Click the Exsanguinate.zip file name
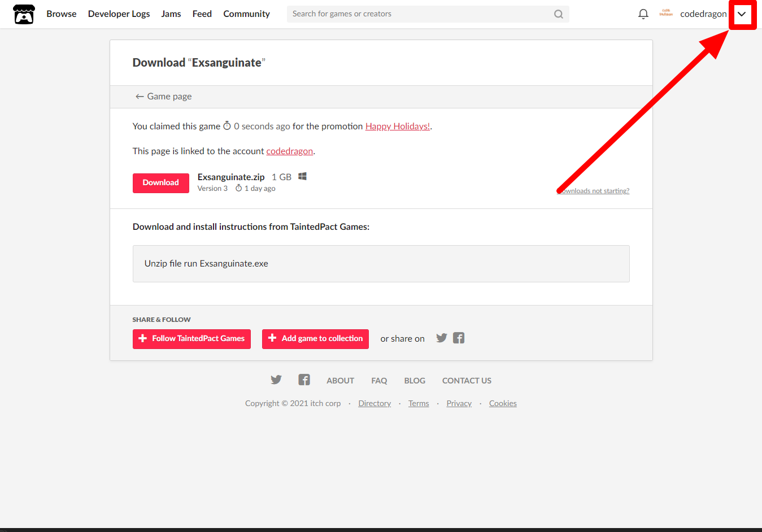This screenshot has height=532, width=762. pyautogui.click(x=231, y=177)
